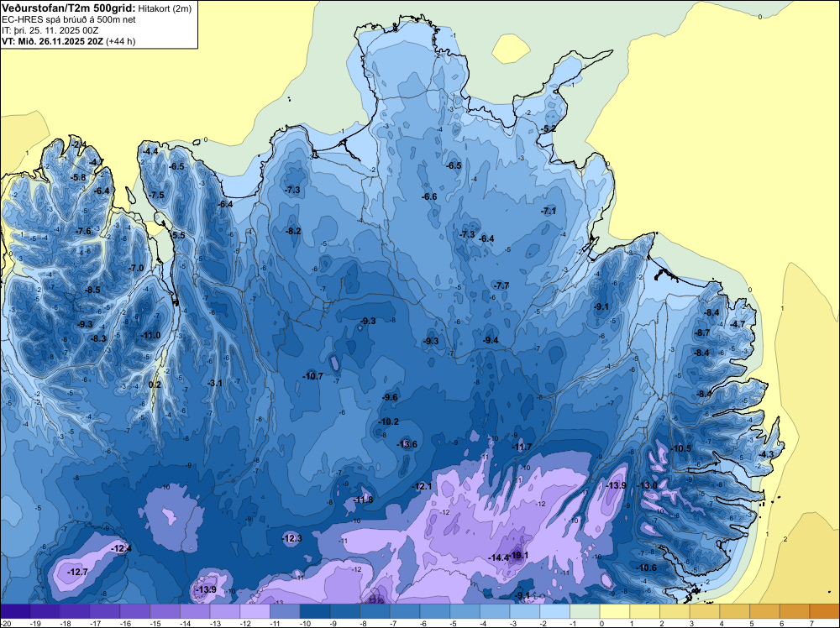Click the -12.4 temperature value

pos(121,549)
